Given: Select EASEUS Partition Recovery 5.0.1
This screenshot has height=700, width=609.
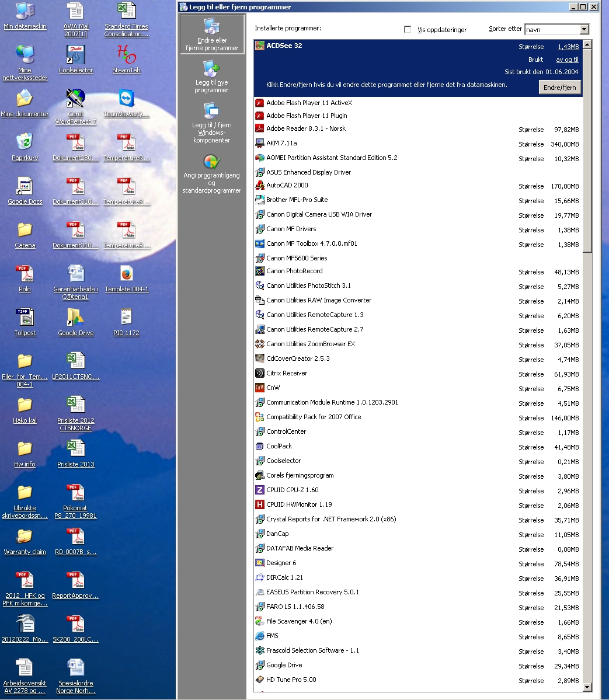Looking at the screenshot, I should pyautogui.click(x=418, y=593).
